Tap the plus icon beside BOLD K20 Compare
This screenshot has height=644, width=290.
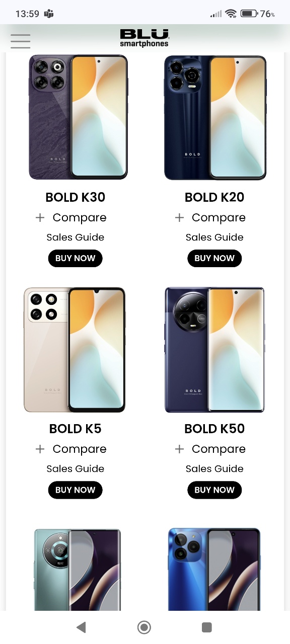pos(179,217)
